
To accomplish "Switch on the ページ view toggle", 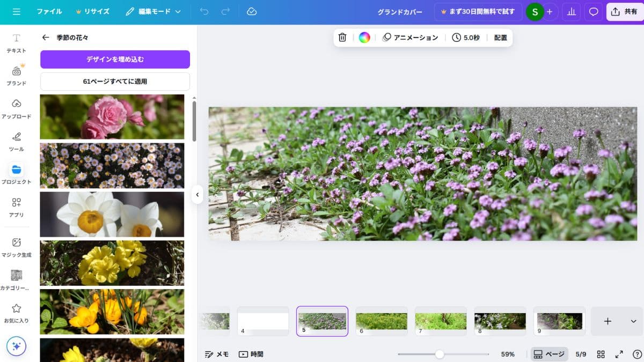I will pyautogui.click(x=549, y=354).
